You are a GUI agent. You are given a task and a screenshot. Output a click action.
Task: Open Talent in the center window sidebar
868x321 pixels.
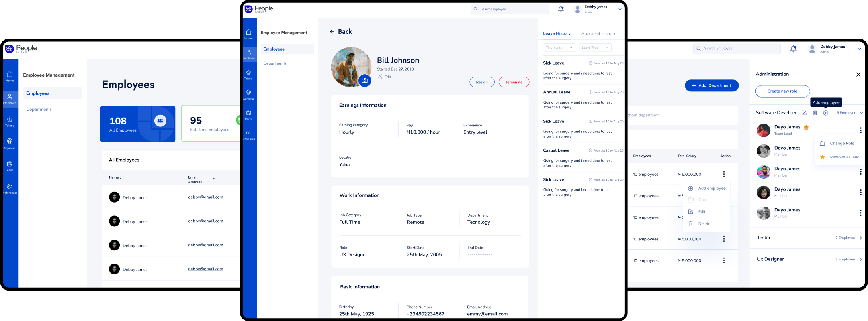click(248, 75)
